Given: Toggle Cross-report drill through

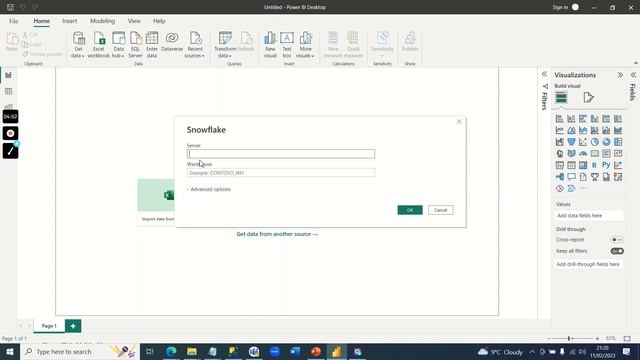Looking at the screenshot, I should pyautogui.click(x=617, y=240).
